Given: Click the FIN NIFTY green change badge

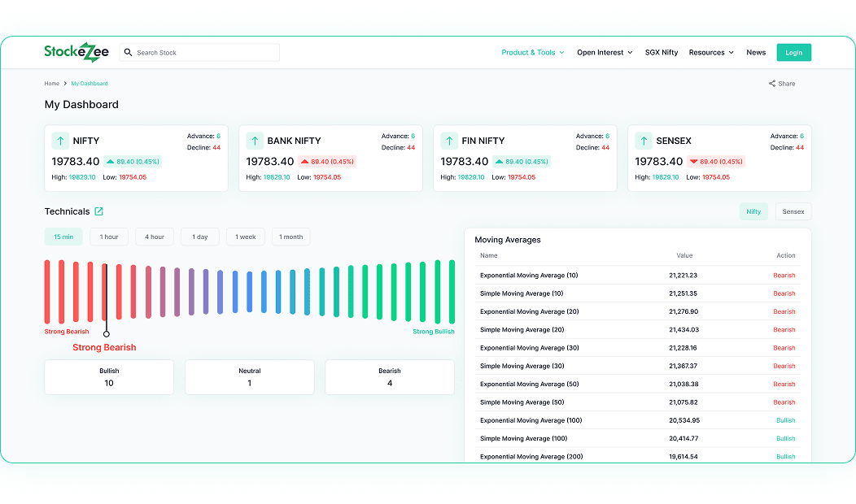Looking at the screenshot, I should point(522,162).
